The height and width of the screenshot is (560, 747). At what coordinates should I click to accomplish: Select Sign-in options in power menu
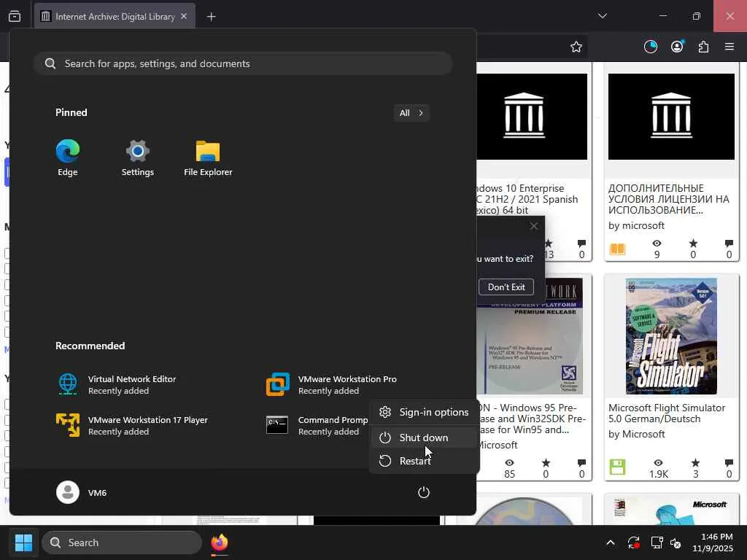(x=424, y=413)
